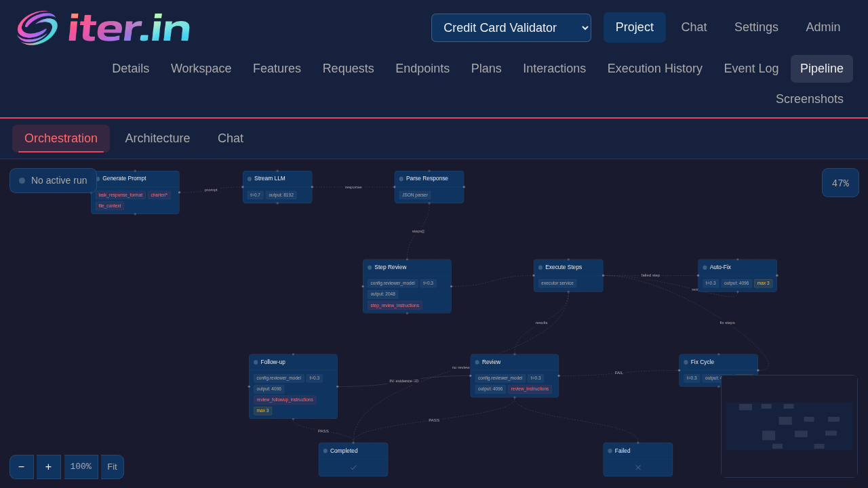Toggle the task_response_format badge
Screen dimensions: 868x488
coord(121,195)
